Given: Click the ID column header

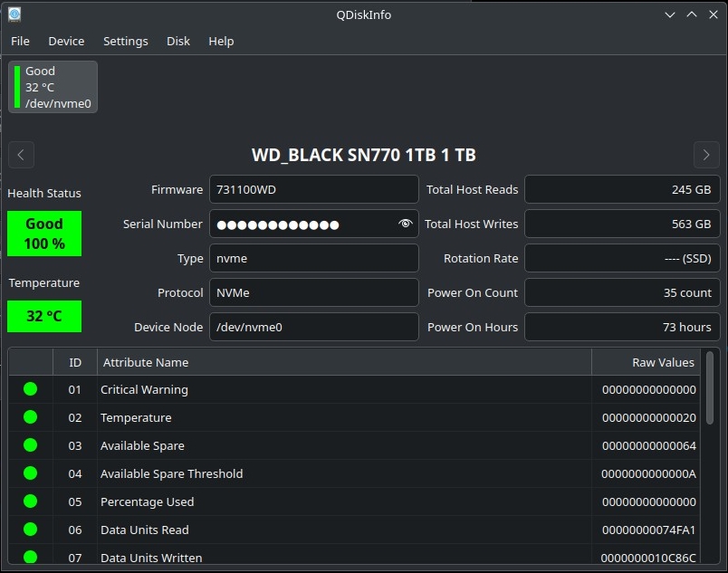Looking at the screenshot, I should click(x=75, y=362).
